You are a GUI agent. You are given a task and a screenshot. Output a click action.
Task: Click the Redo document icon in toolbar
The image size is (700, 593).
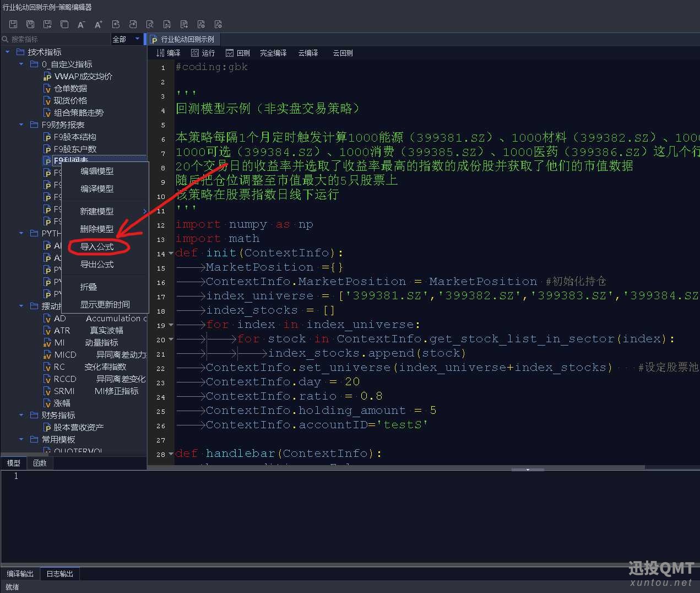click(133, 24)
